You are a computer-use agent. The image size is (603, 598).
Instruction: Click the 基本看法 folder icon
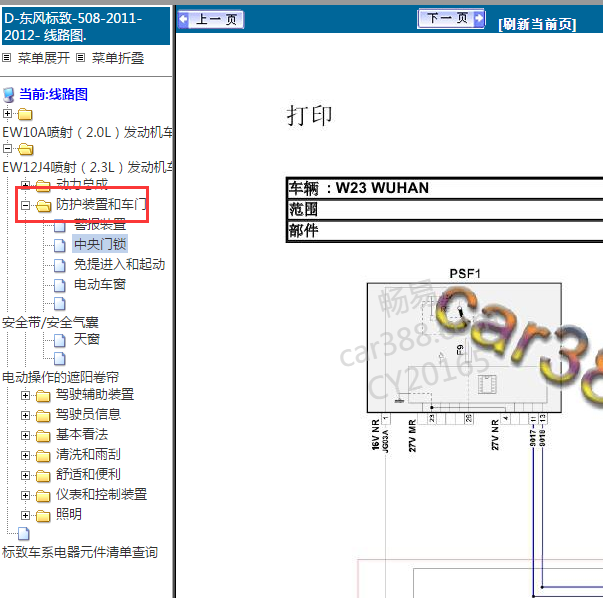[x=43, y=436]
